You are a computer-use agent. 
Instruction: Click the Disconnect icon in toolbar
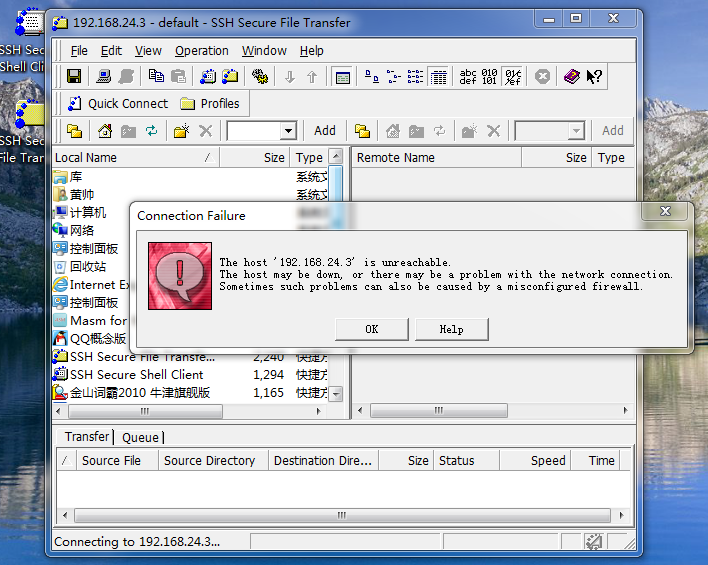click(x=126, y=76)
